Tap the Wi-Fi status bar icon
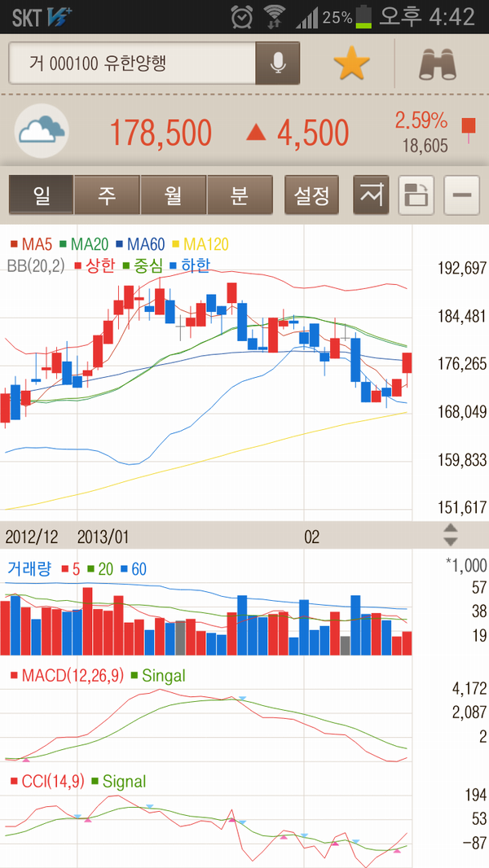Image resolution: width=489 pixels, height=868 pixels. (x=274, y=16)
